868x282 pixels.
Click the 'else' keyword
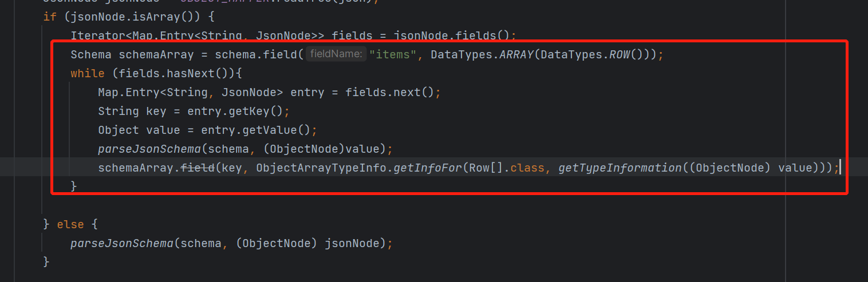click(70, 224)
